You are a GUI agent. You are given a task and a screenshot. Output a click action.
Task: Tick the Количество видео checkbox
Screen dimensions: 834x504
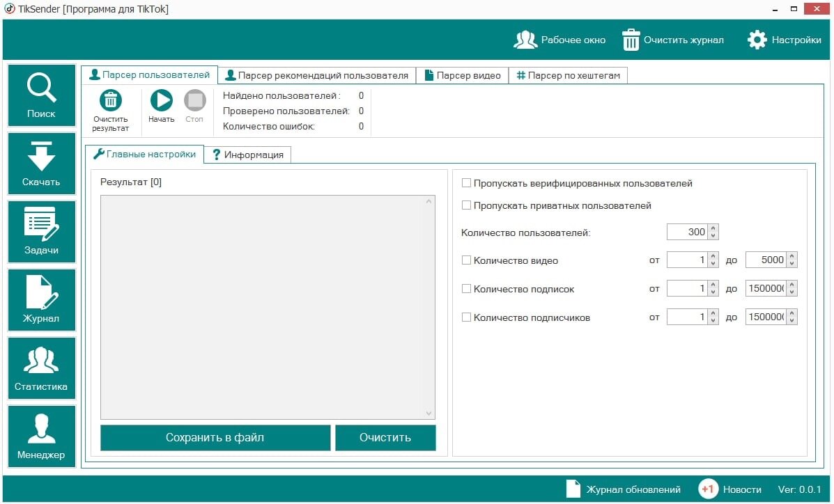(466, 260)
